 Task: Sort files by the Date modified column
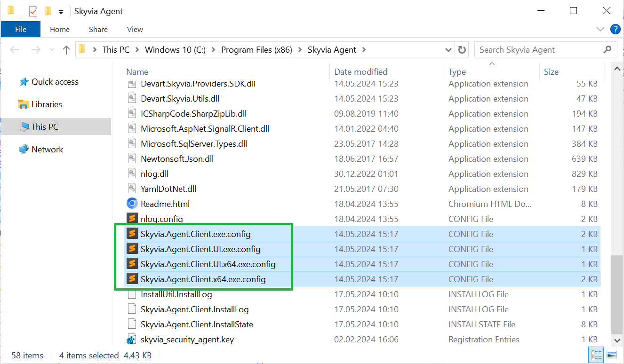pos(361,71)
